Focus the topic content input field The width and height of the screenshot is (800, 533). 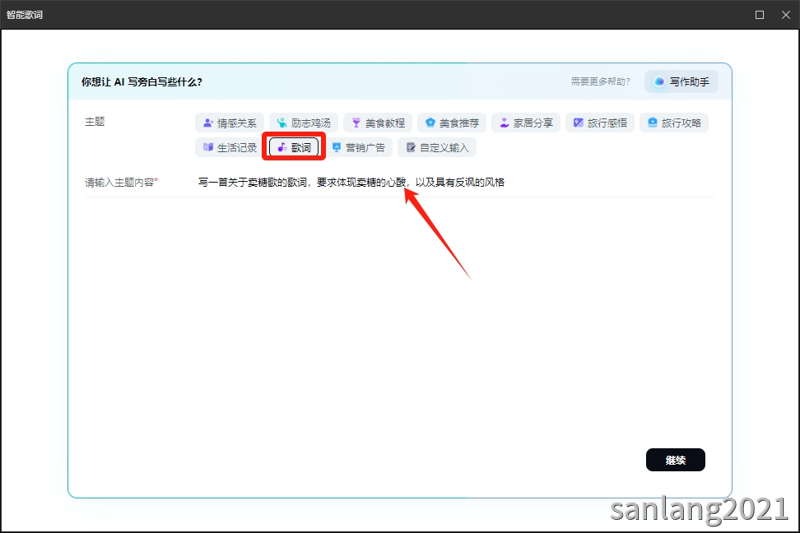coord(456,182)
